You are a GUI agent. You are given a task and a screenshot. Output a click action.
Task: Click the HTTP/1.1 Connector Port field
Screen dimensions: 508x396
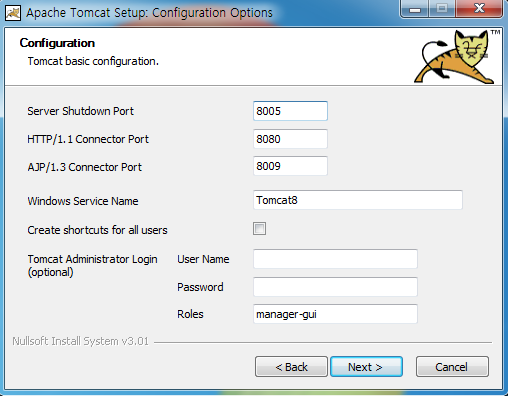click(x=290, y=139)
